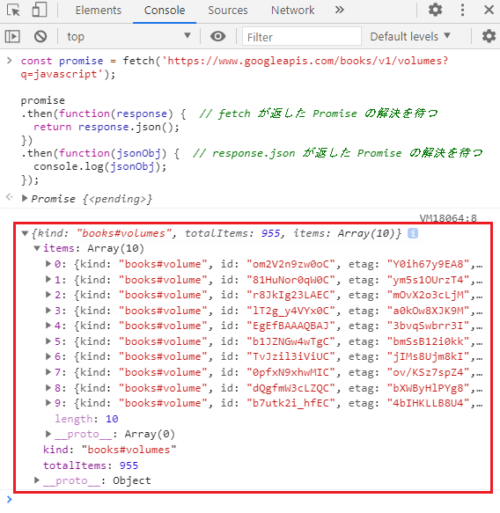
Task: Open DevTools settings gear in top bar
Action: point(435,10)
